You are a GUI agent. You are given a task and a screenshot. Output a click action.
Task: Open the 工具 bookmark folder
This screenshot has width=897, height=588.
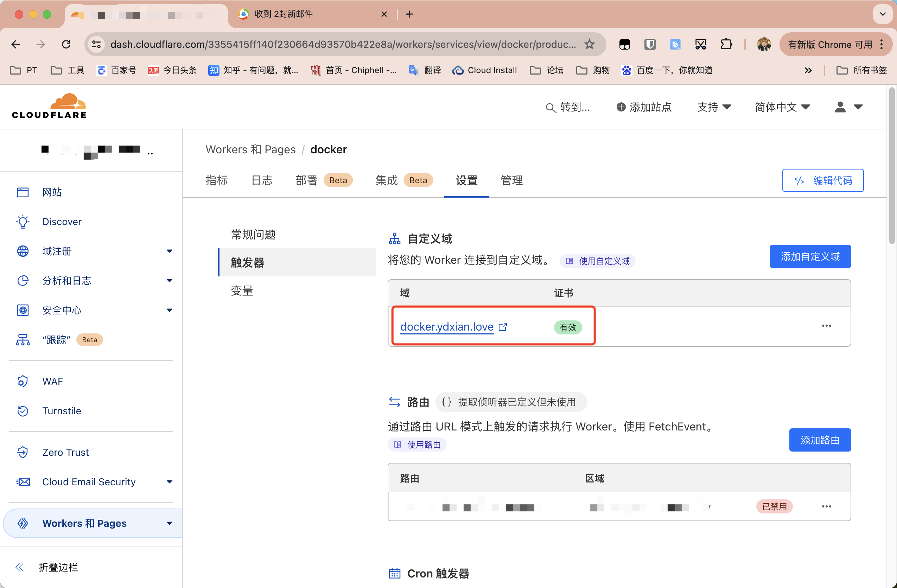(68, 70)
